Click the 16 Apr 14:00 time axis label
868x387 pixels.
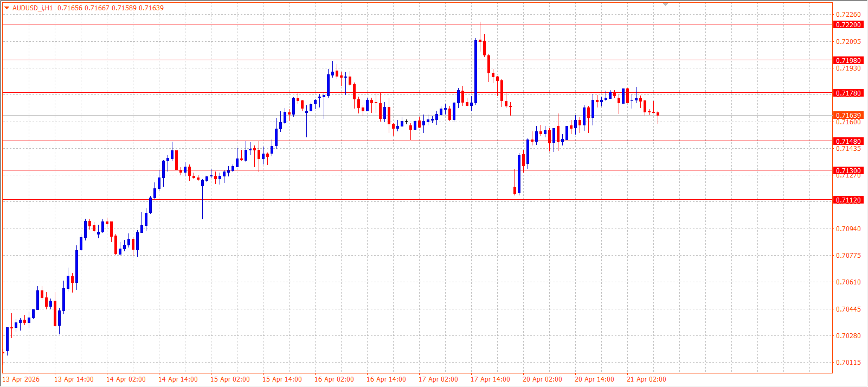[386, 379]
